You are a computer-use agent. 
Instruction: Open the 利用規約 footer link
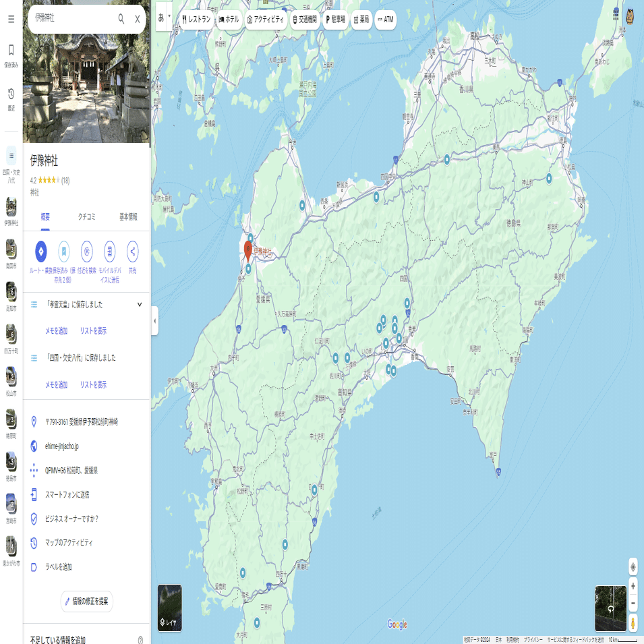513,639
